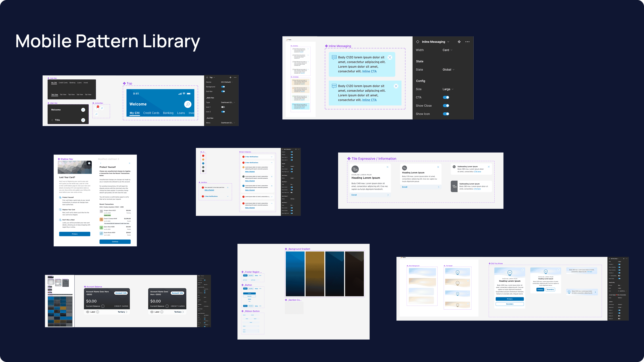This screenshot has height=362, width=644.
Task: Expand the State Global dropdown
Action: tap(448, 70)
